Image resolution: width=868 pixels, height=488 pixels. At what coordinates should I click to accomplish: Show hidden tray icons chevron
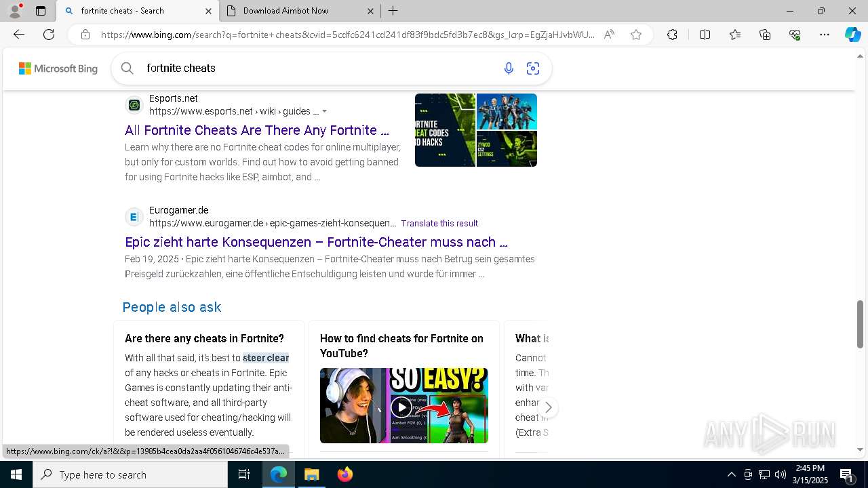pos(731,474)
